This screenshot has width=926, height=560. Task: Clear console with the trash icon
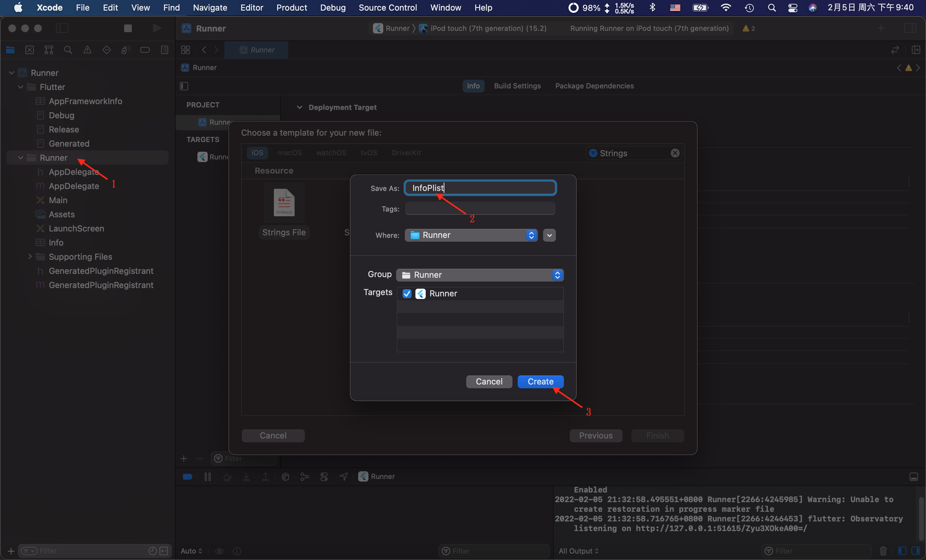click(883, 551)
